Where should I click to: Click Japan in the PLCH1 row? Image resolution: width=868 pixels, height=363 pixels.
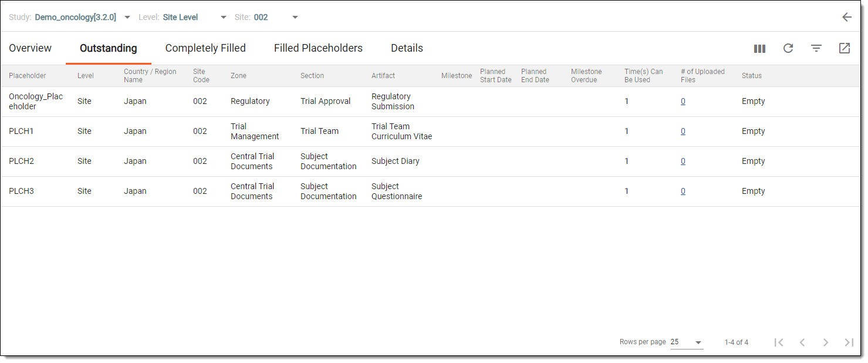(x=135, y=131)
